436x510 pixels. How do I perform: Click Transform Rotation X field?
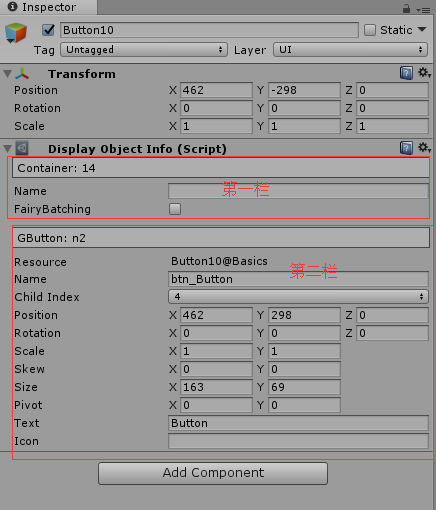(216, 108)
